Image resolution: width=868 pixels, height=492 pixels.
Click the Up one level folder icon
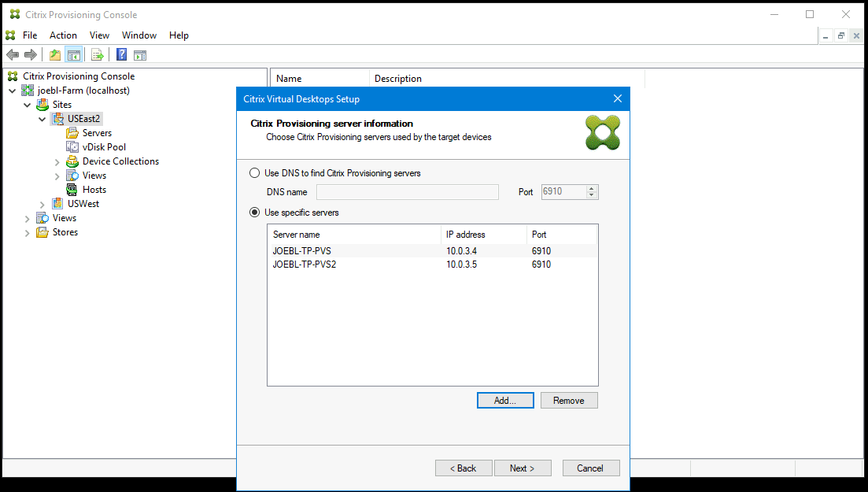click(x=55, y=55)
